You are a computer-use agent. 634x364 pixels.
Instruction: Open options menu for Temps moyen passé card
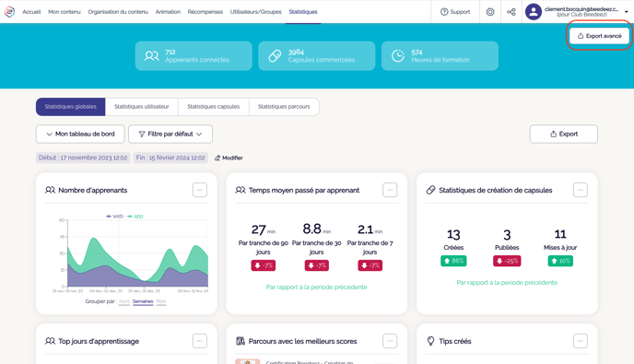point(390,190)
